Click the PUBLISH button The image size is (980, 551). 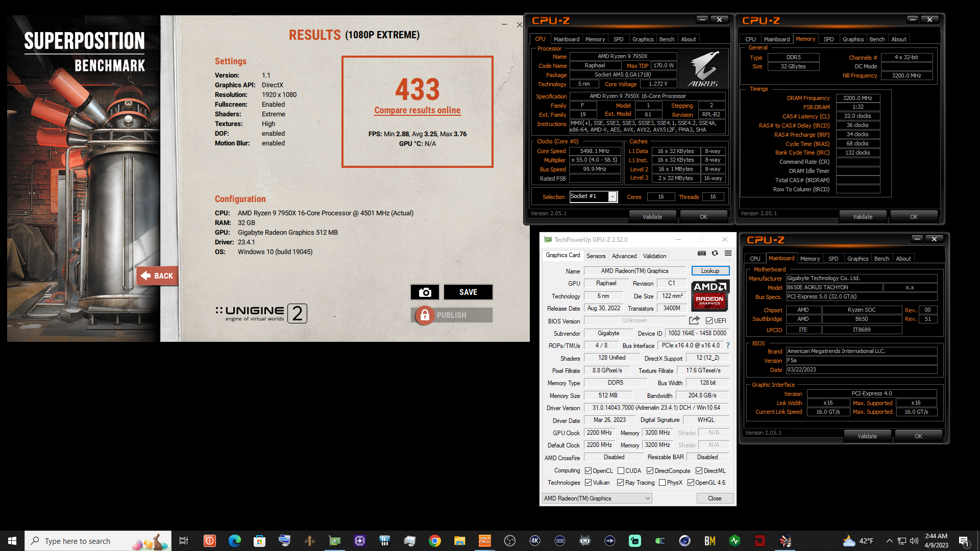452,315
